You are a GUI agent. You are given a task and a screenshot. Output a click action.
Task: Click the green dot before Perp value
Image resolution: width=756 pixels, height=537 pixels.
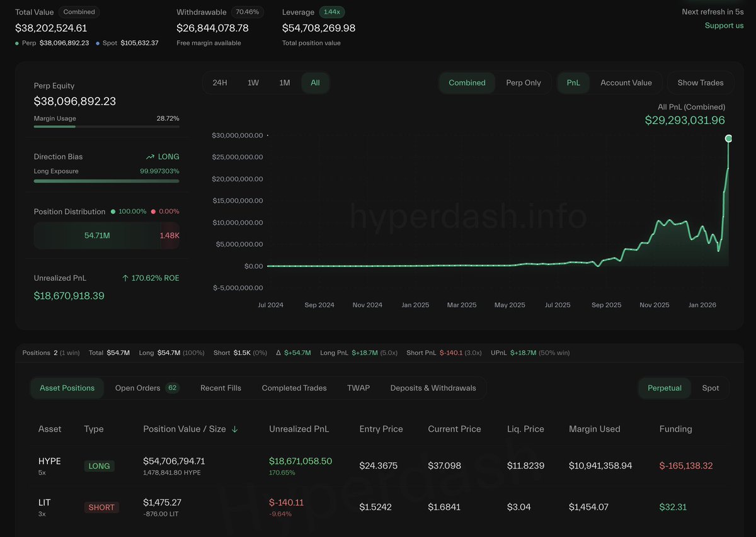click(x=18, y=43)
